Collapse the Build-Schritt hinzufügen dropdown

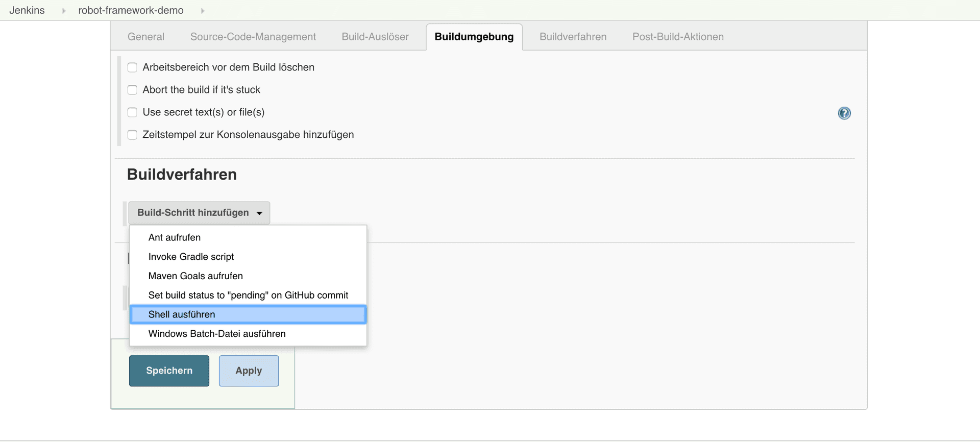(x=199, y=213)
